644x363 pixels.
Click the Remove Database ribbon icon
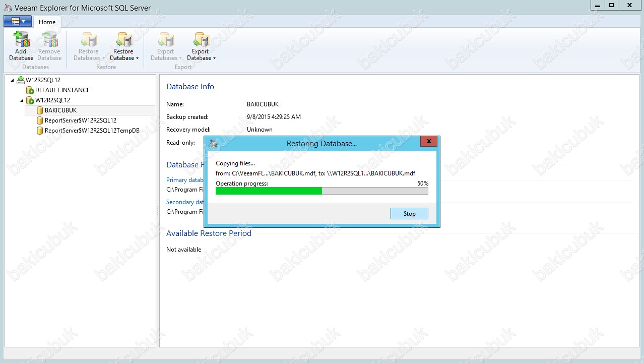click(49, 39)
